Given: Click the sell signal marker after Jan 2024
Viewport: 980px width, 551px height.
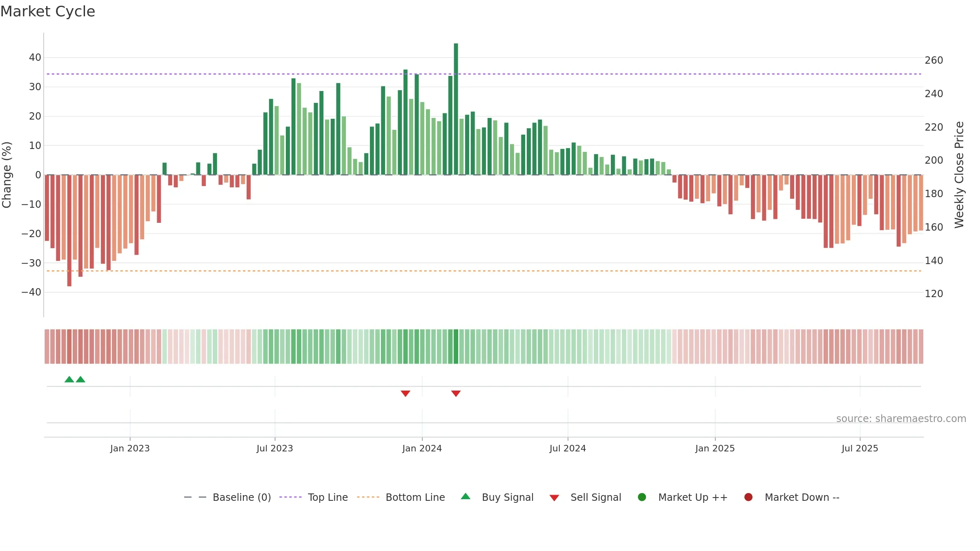Looking at the screenshot, I should click(456, 393).
